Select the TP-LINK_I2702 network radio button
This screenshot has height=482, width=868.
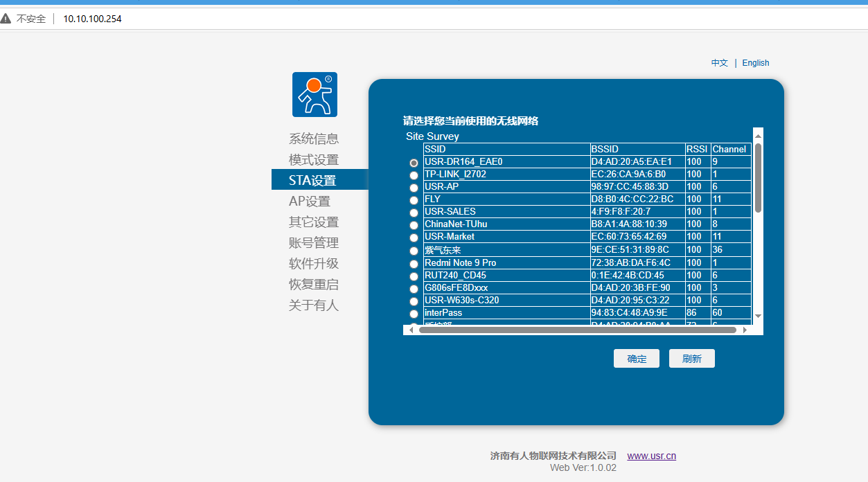(414, 175)
